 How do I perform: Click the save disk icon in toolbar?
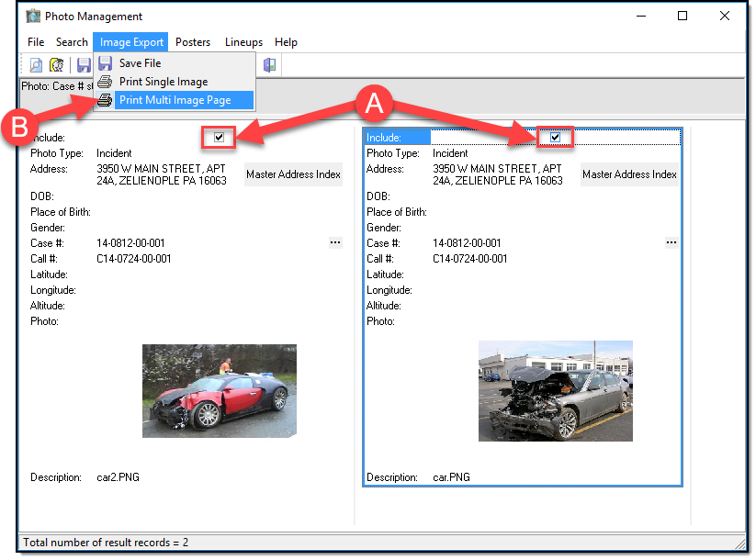click(x=84, y=65)
